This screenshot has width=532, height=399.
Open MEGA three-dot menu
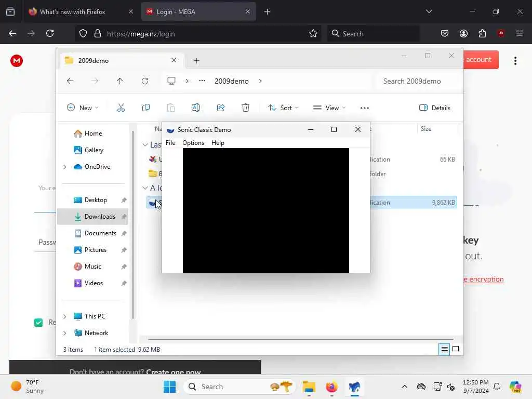click(x=515, y=61)
